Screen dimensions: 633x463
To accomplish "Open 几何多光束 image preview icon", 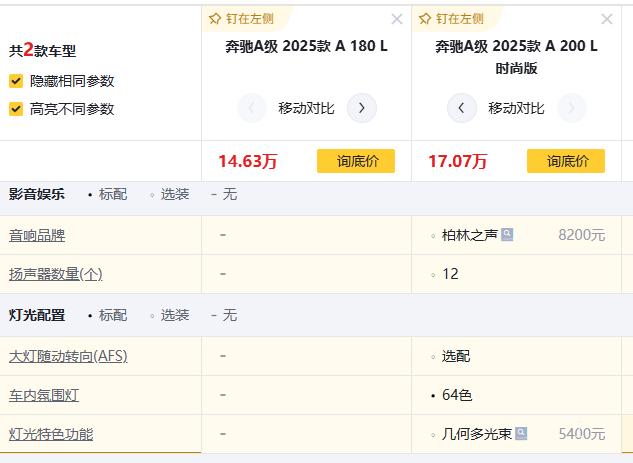I will (x=521, y=434).
